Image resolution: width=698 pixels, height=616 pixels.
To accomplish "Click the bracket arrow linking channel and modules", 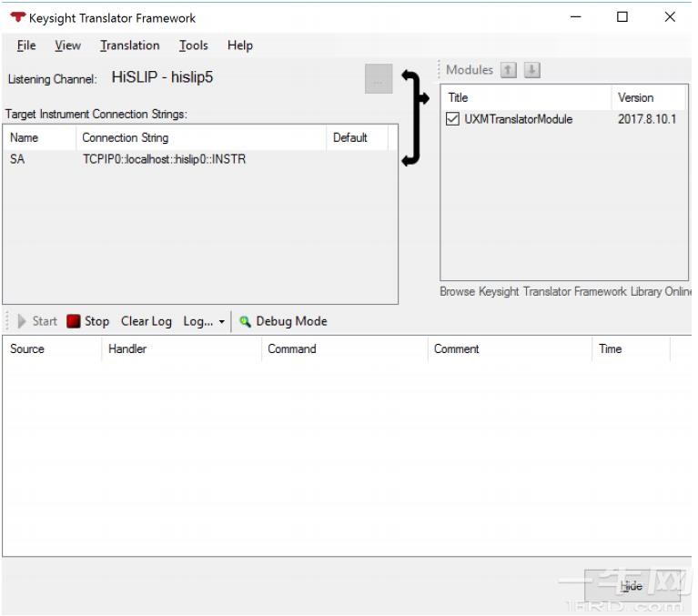I will 415,118.
